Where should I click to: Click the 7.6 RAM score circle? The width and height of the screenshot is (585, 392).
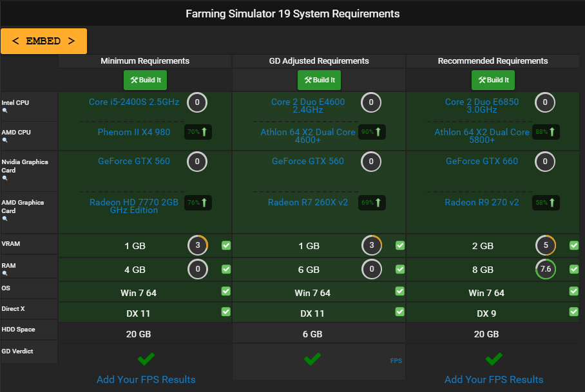tap(546, 269)
